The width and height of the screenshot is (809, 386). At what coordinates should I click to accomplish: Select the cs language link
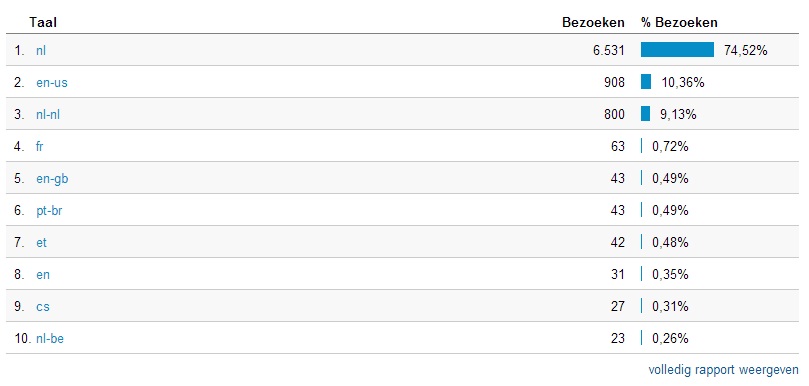tap(43, 307)
